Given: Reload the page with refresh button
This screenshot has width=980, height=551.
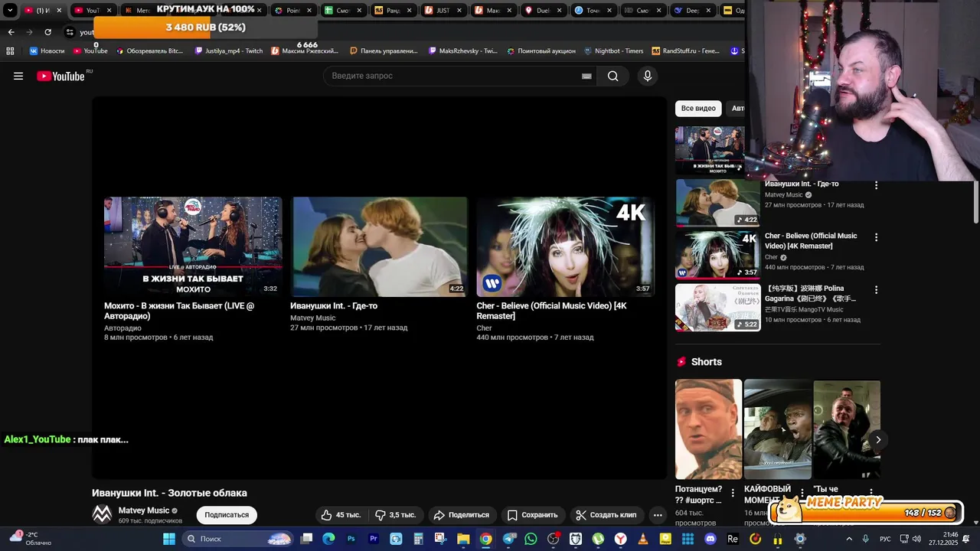Looking at the screenshot, I should pos(47,32).
